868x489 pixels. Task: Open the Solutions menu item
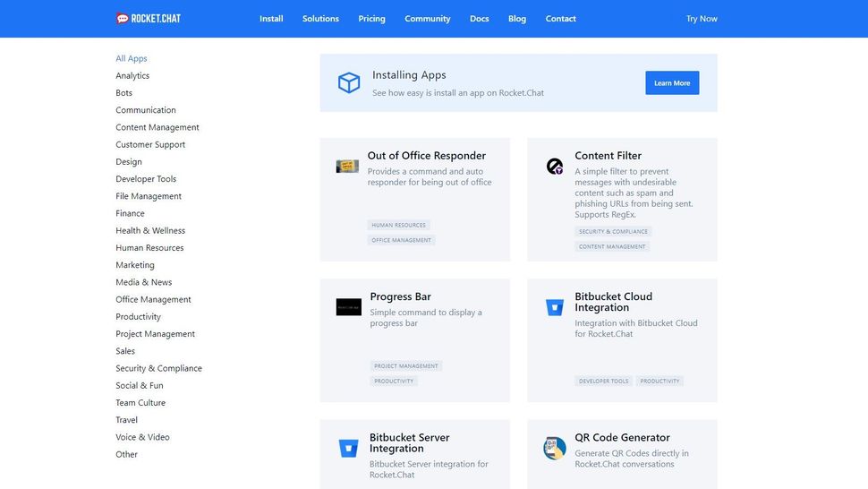click(320, 18)
